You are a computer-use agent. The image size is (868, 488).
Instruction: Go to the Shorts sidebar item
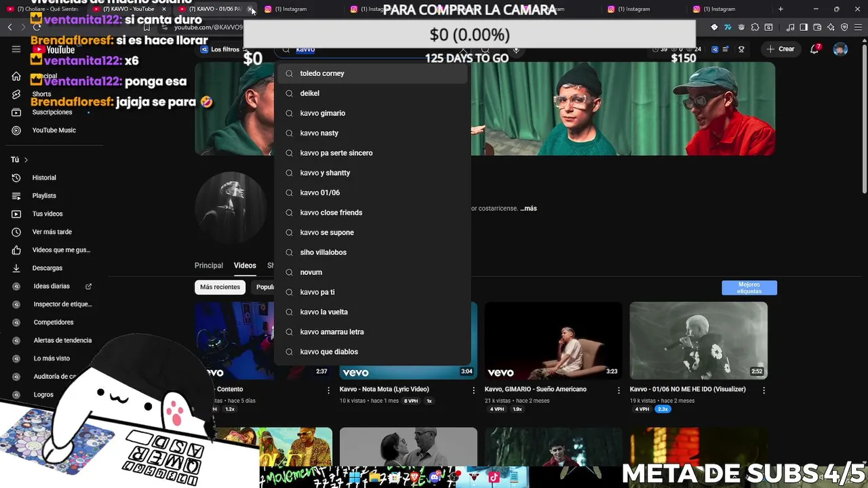[x=41, y=94]
